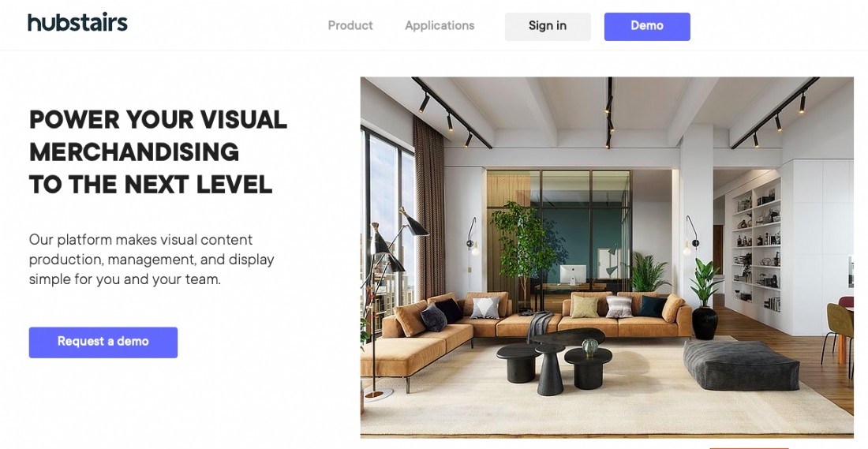Image resolution: width=868 pixels, height=449 pixels.
Task: Click the black vase potted plant
Action: pos(705,300)
